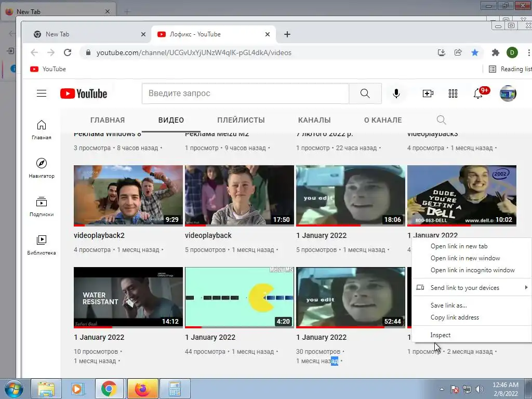
Task: Go forward in Chrome
Action: point(51,52)
